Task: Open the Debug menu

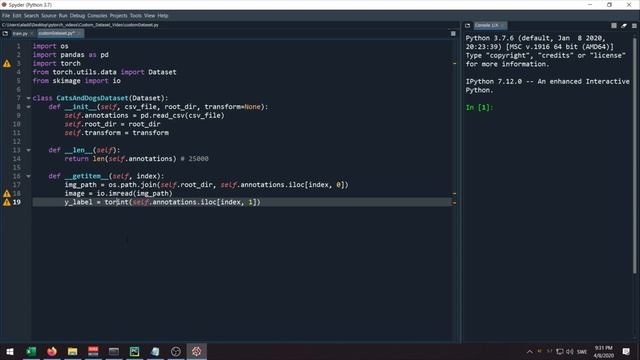Action: click(77, 16)
